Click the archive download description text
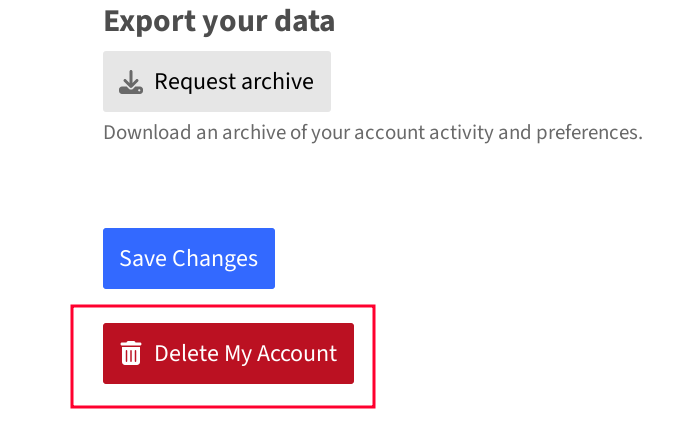Viewport: 683px width, 432px height. click(373, 132)
